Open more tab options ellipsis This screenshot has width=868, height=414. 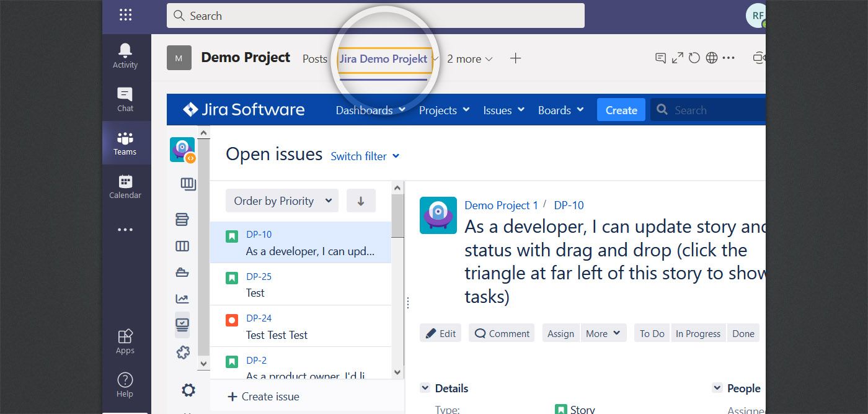pos(728,58)
